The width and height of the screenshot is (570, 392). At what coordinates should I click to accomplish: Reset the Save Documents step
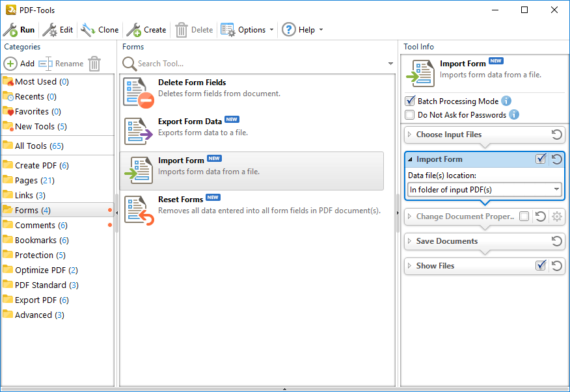pyautogui.click(x=557, y=241)
